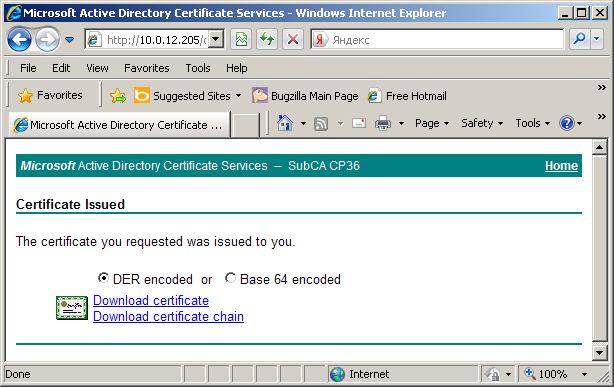Open Bugzilla Main Page bookmark

305,96
